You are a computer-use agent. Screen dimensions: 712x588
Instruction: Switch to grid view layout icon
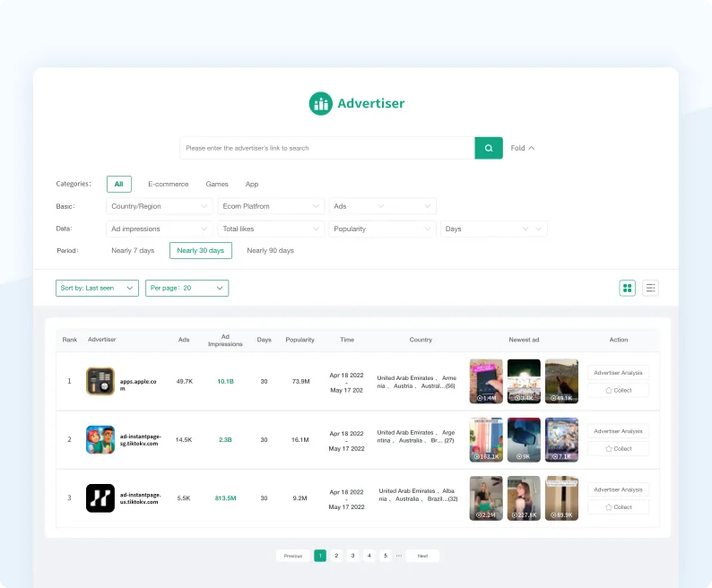(628, 288)
